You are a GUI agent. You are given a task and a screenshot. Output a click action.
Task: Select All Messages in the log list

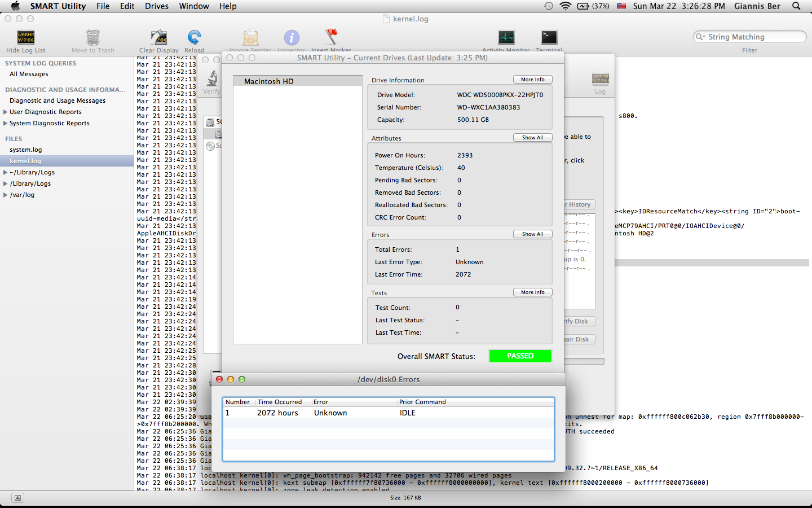(29, 74)
